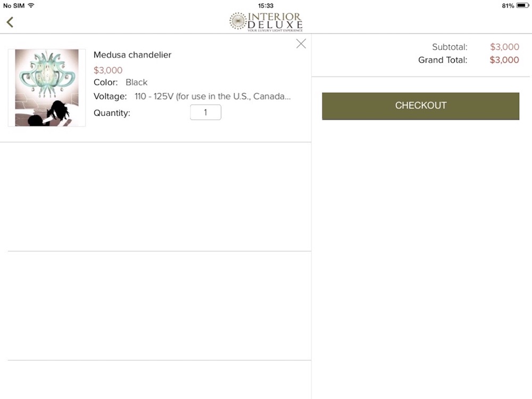Tap the battery status icon
The width and height of the screenshot is (532, 399).
click(x=522, y=5)
